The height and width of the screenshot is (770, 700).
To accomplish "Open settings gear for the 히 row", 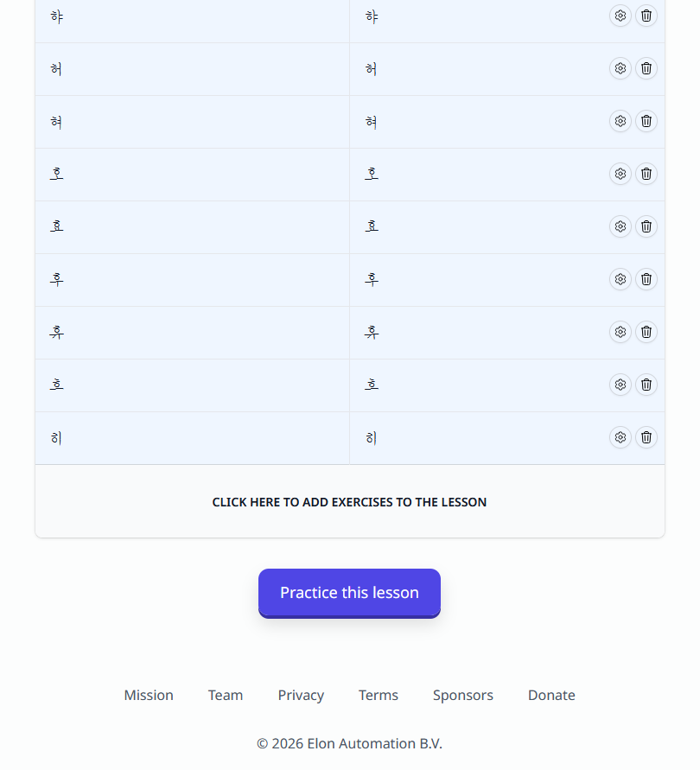I will [620, 437].
